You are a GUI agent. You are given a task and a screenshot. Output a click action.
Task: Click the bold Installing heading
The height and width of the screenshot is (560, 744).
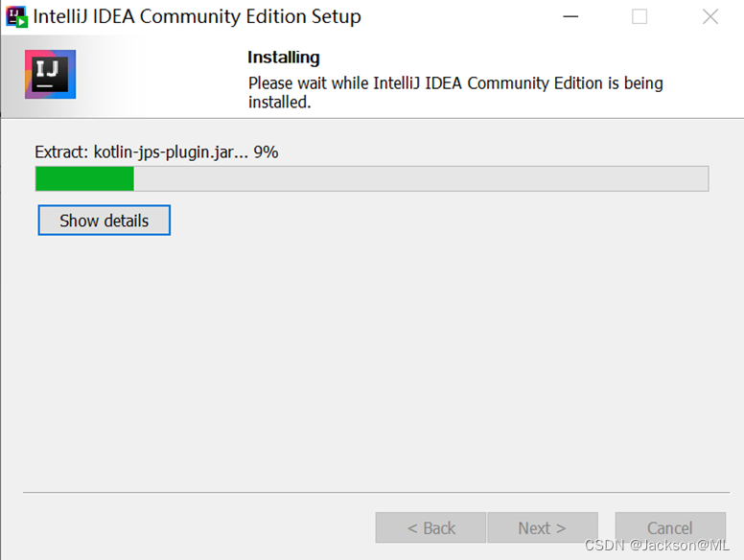click(x=284, y=58)
